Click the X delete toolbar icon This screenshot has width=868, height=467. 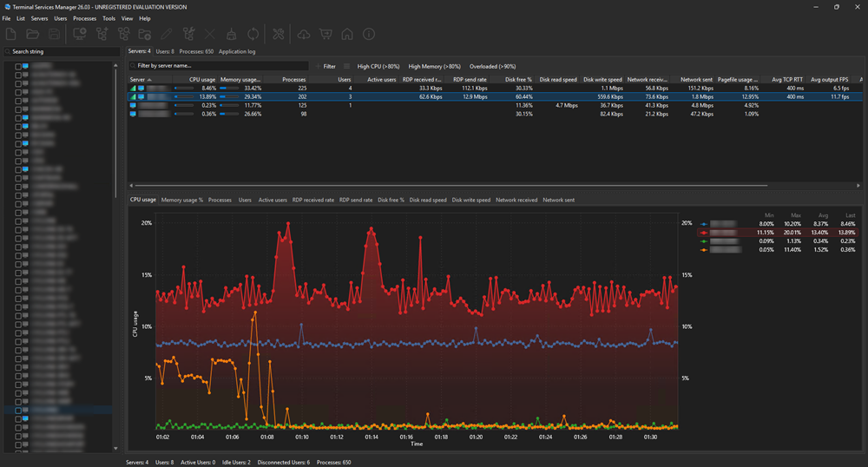[210, 35]
